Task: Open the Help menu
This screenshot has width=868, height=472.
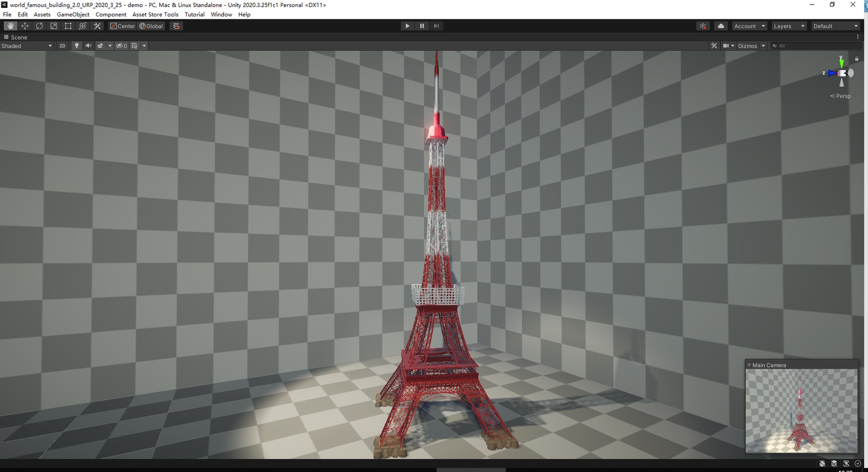Action: [x=244, y=14]
